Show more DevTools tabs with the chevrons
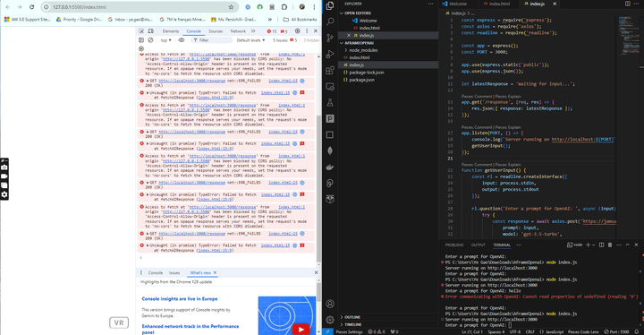Screen dimensions: 644x335 point(253,31)
